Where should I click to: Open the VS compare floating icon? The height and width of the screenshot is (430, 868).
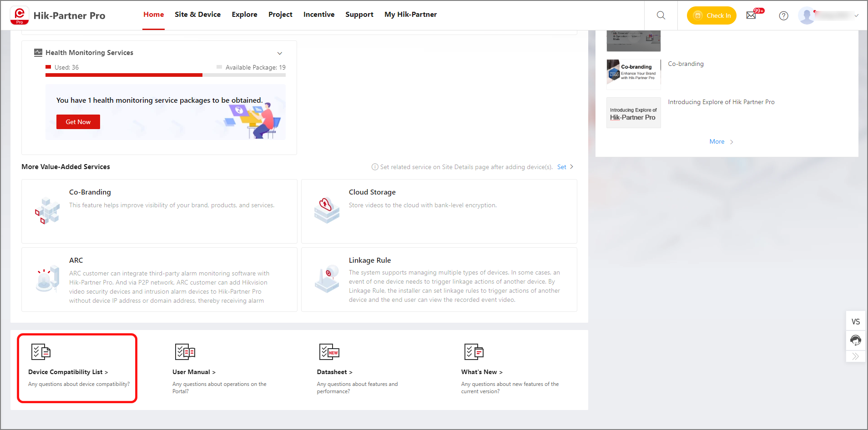[856, 322]
